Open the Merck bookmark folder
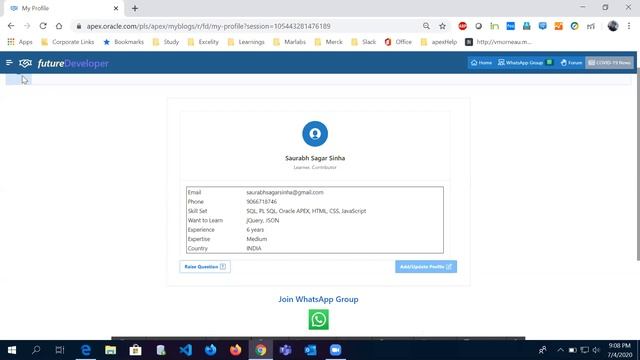 point(329,42)
